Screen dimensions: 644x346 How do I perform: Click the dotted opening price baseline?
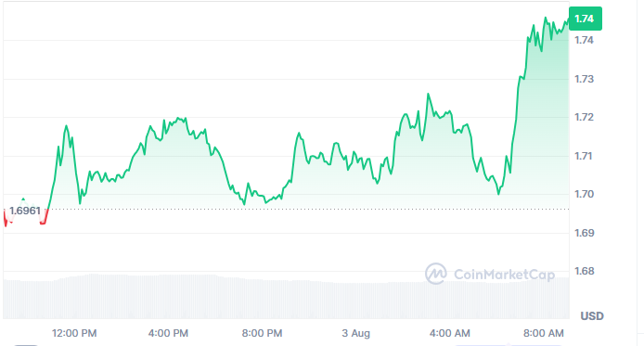coord(308,210)
